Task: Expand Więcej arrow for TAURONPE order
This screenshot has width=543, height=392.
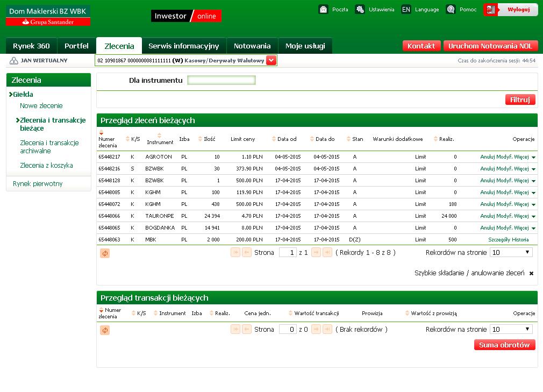Action: coord(533,216)
